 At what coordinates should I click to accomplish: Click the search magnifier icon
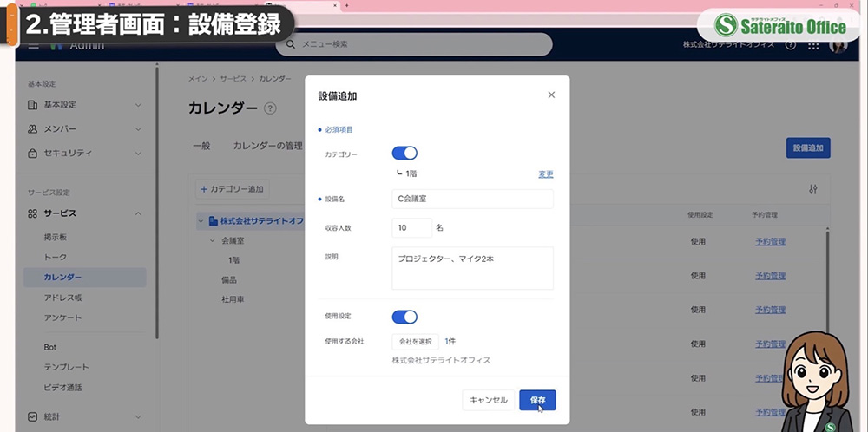pyautogui.click(x=290, y=44)
